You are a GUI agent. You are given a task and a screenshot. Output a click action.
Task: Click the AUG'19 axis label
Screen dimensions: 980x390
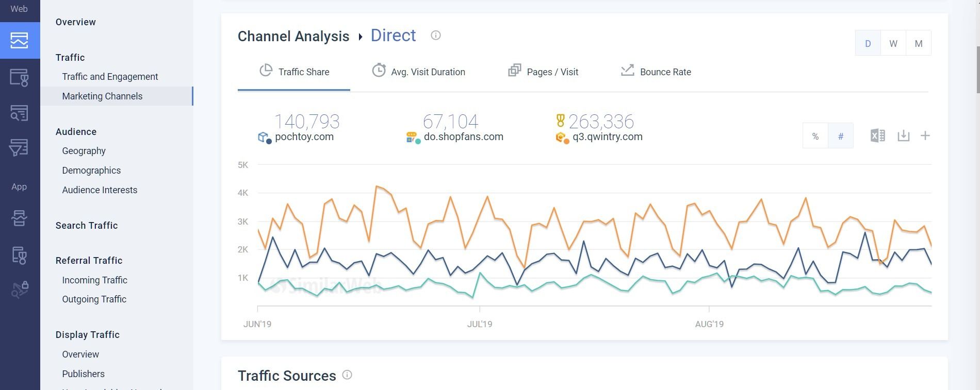(x=709, y=324)
